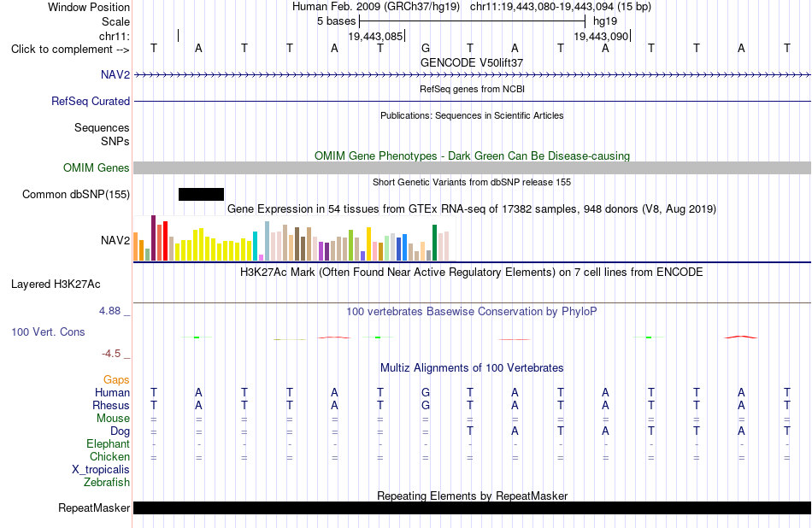Click the NAV2 gene arrow line

[473, 75]
